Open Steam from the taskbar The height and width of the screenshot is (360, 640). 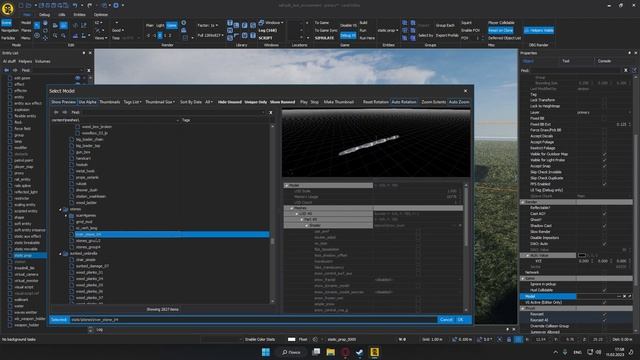(x=360, y=352)
